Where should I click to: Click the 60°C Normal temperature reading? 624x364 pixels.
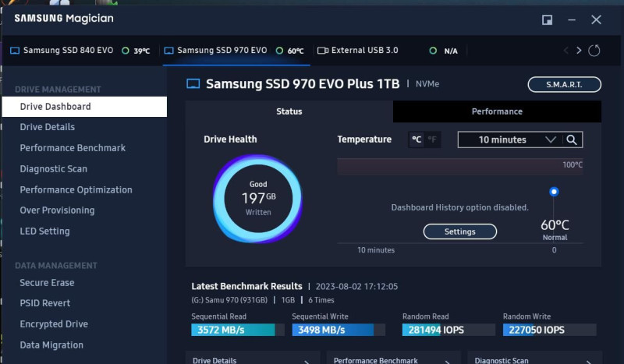tap(555, 230)
